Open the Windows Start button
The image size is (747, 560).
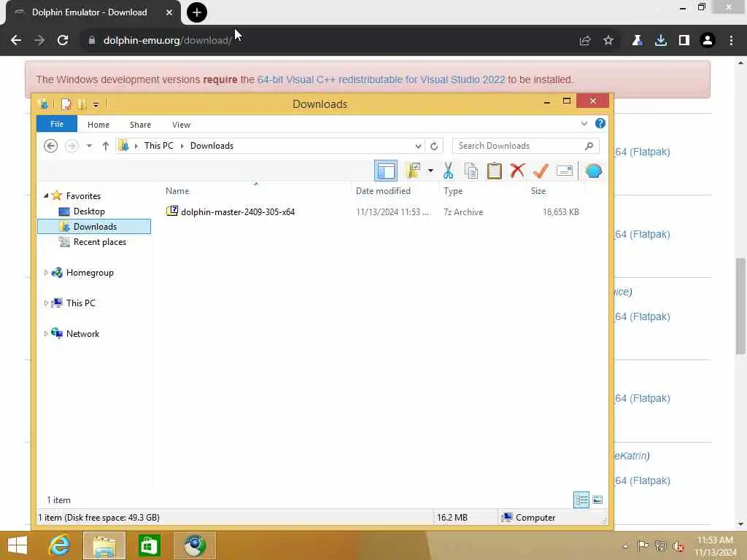pyautogui.click(x=18, y=545)
